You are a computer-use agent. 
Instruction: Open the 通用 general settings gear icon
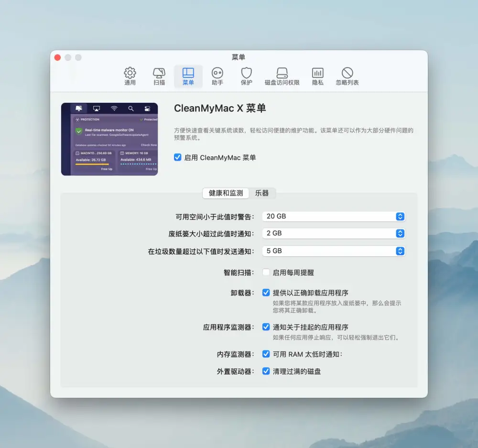pyautogui.click(x=130, y=73)
